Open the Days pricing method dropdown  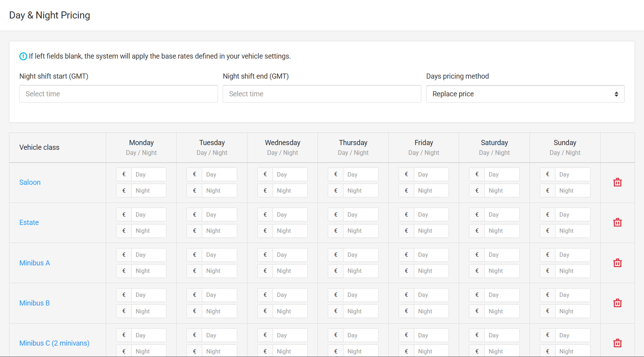[525, 94]
